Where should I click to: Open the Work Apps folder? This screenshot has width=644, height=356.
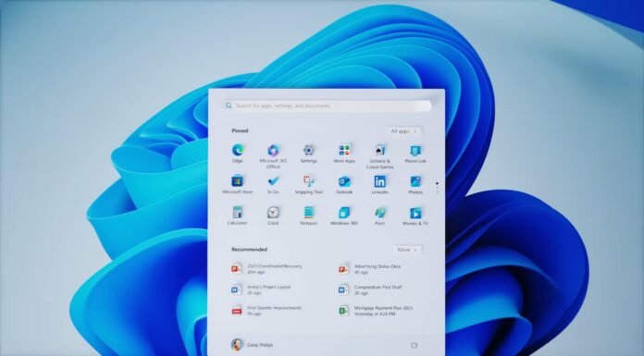tap(344, 153)
